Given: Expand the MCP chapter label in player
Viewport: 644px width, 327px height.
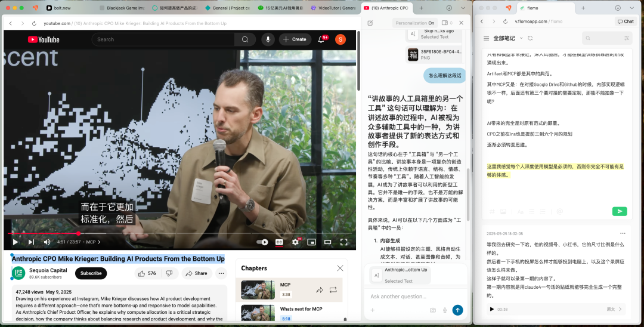Looking at the screenshot, I should (93, 242).
